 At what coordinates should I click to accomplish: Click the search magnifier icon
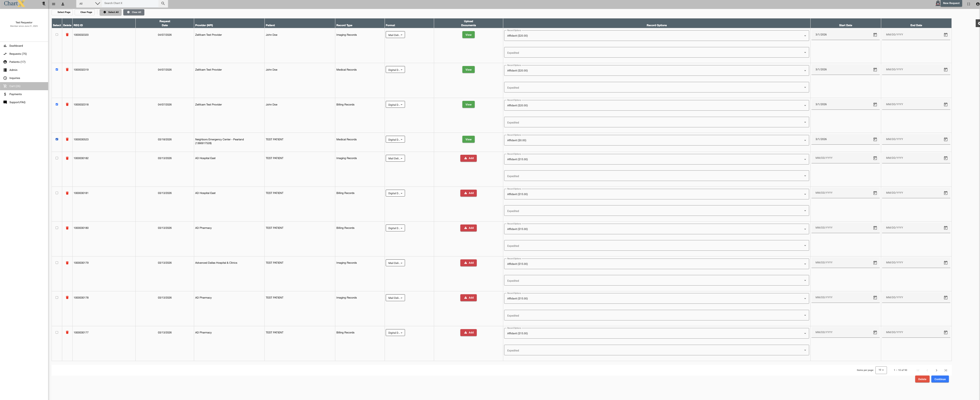pyautogui.click(x=163, y=3)
